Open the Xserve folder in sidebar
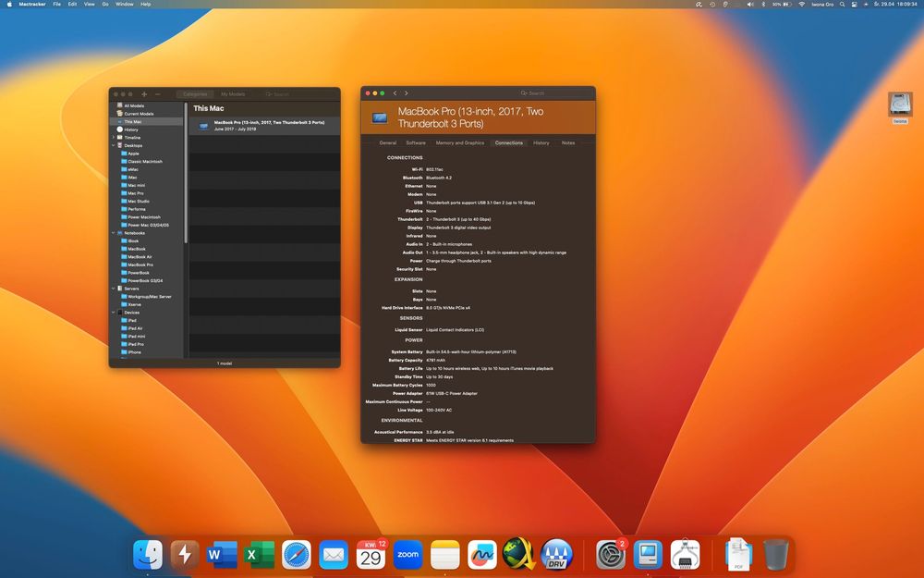This screenshot has width=924, height=578. (x=134, y=305)
